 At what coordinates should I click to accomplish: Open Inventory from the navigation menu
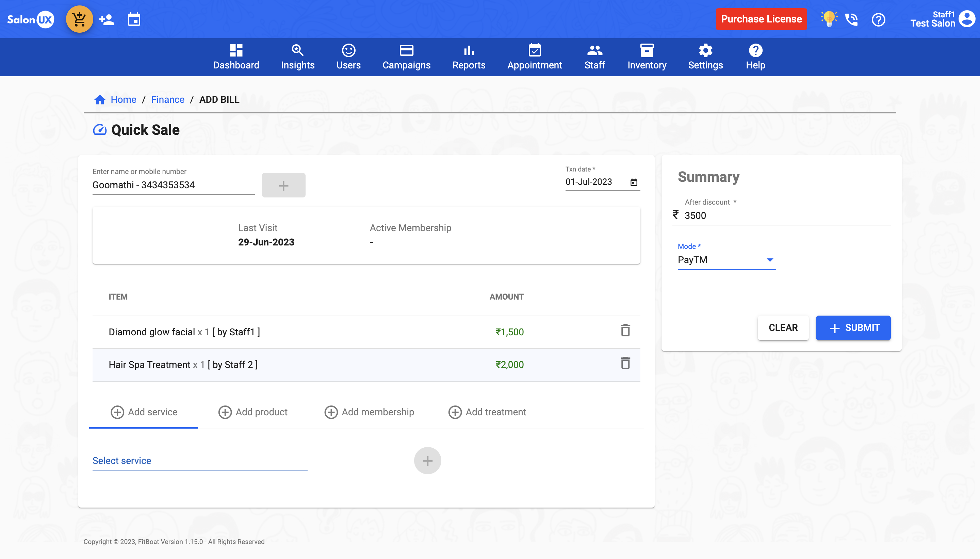point(647,57)
